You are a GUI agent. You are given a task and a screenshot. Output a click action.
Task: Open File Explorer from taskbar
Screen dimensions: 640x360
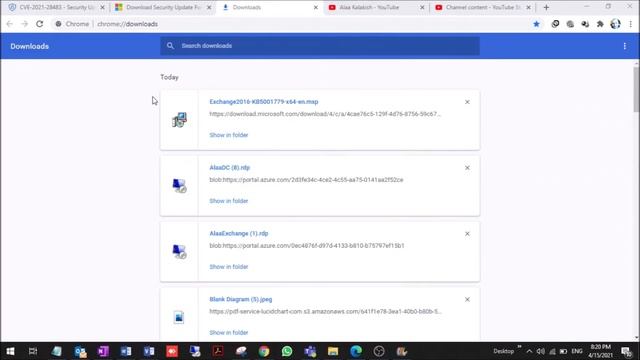[x=333, y=351]
